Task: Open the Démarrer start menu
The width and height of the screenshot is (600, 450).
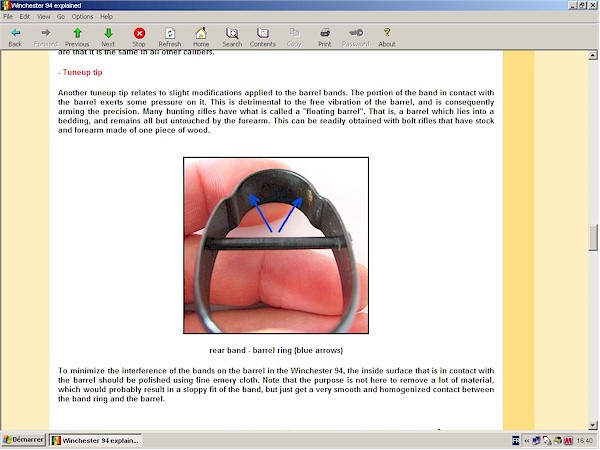Action: pyautogui.click(x=23, y=440)
